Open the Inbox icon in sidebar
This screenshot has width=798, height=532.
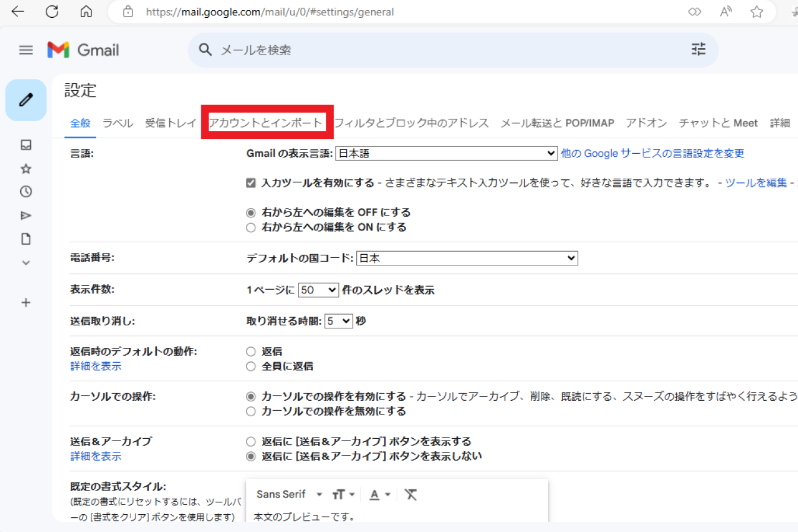(26, 145)
